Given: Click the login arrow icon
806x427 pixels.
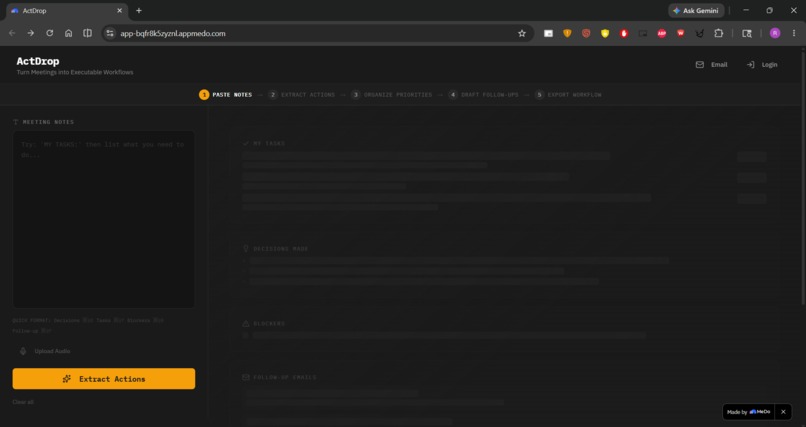Looking at the screenshot, I should 750,65.
